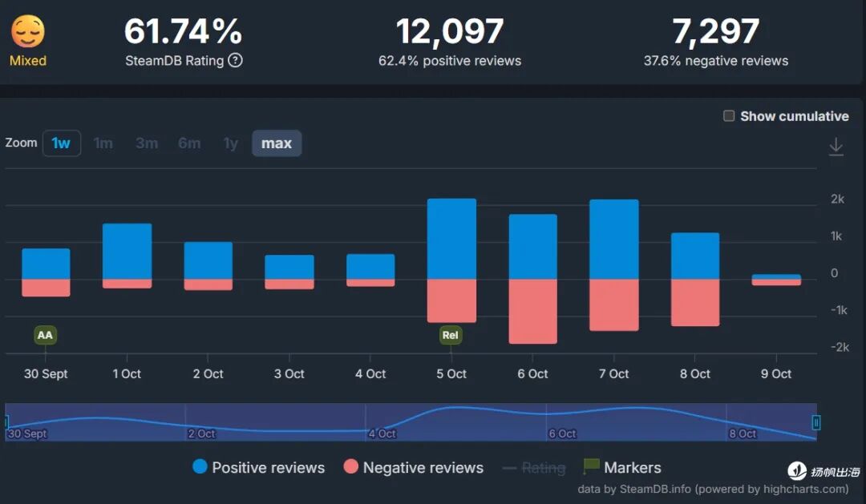Set zoom range to 1w
Screen dimensions: 866x504
click(x=61, y=143)
